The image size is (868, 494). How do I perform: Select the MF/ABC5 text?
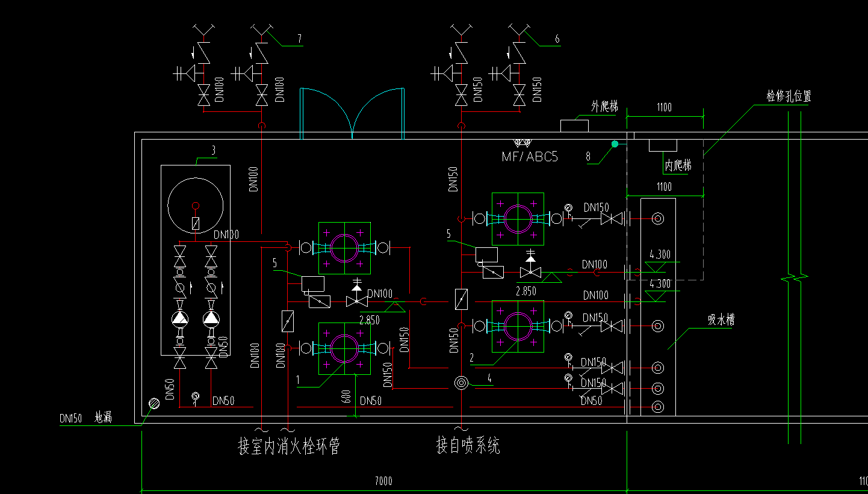[x=530, y=157]
